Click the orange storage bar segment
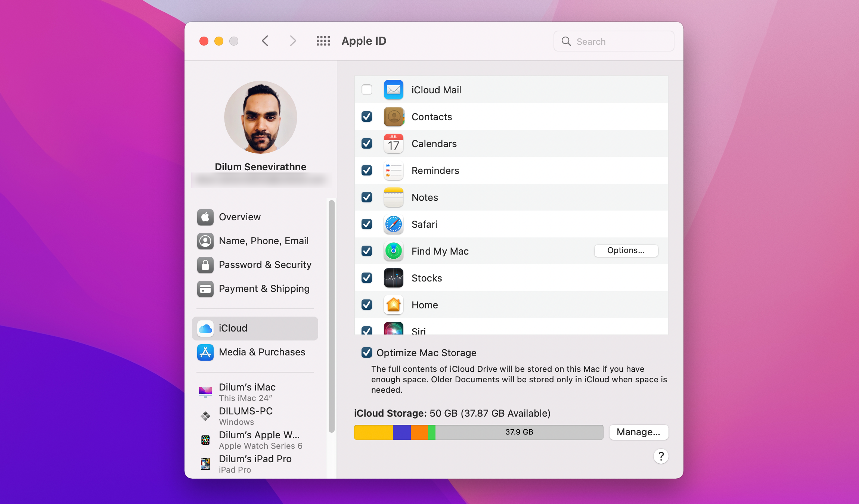The image size is (859, 504). (x=419, y=432)
